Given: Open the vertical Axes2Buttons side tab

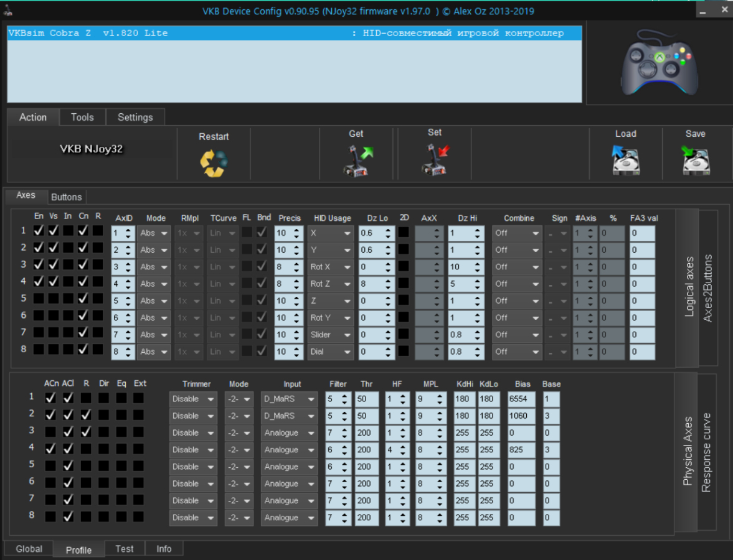Looking at the screenshot, I should pos(708,288).
